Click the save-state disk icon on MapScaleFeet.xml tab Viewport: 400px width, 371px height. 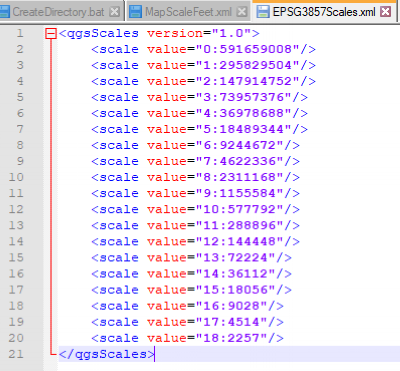135,12
